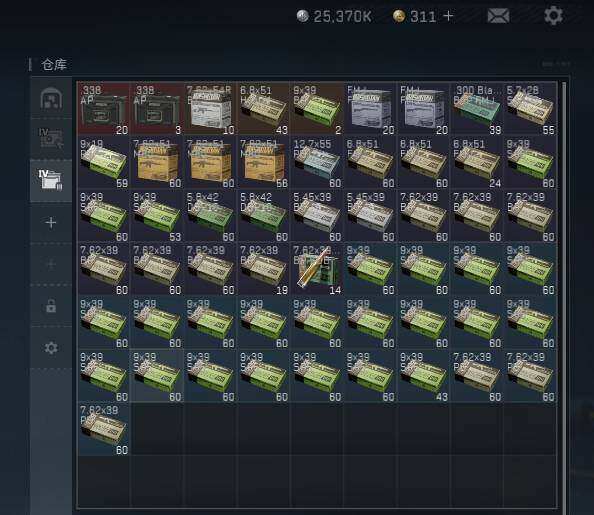The image size is (594, 515).
Task: Select the 5.7x28 ammo box with 55
Action: pos(530,109)
